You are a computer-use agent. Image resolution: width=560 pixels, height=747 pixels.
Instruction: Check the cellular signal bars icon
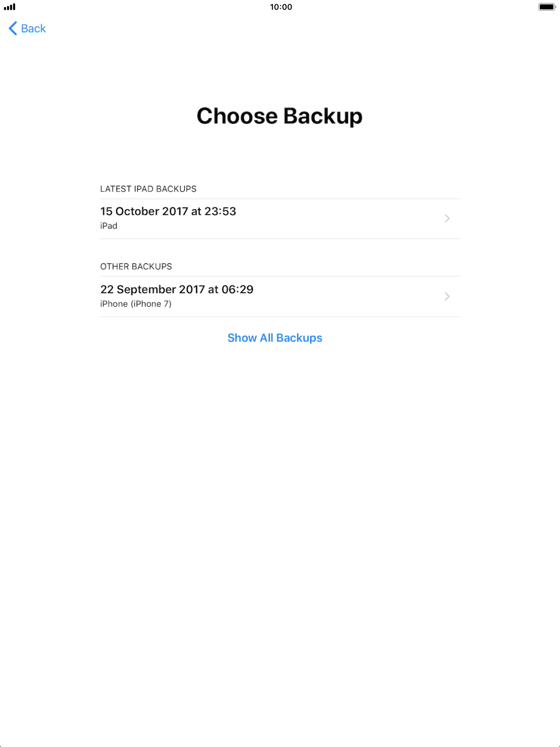(9, 7)
